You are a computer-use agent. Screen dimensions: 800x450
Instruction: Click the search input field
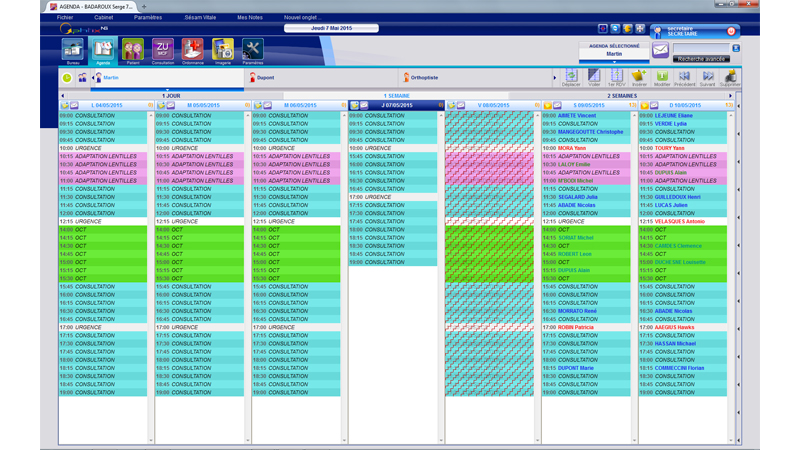coord(702,48)
